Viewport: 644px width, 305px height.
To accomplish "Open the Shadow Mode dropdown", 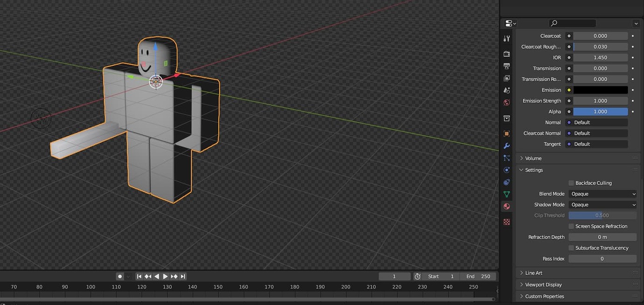I will [602, 205].
